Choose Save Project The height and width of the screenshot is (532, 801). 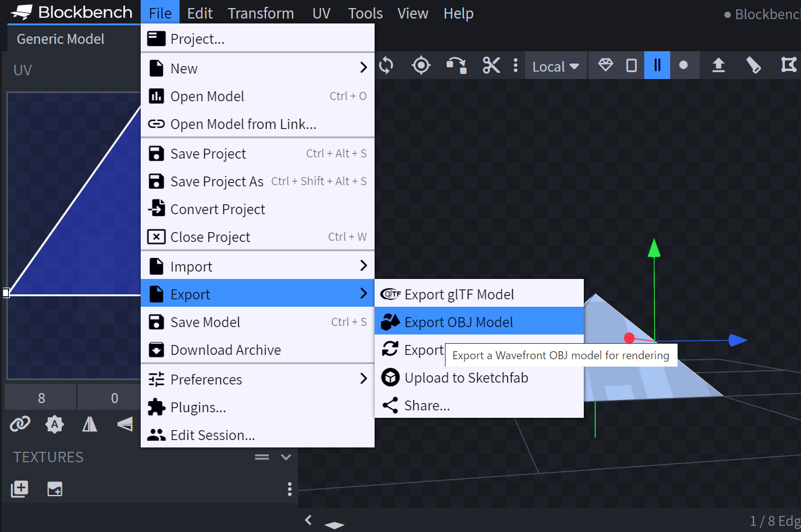(x=258, y=153)
